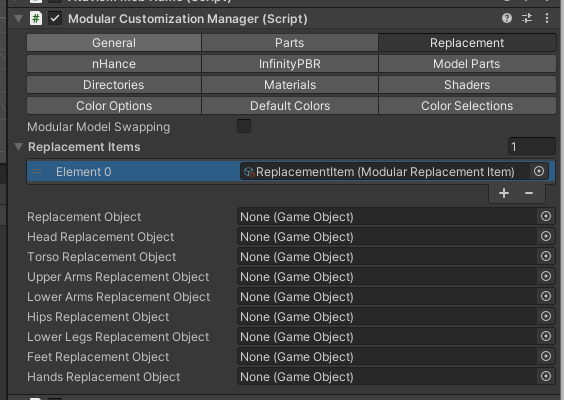
Task: Disable the Modular Customization Manager script checkbox
Action: pos(55,18)
